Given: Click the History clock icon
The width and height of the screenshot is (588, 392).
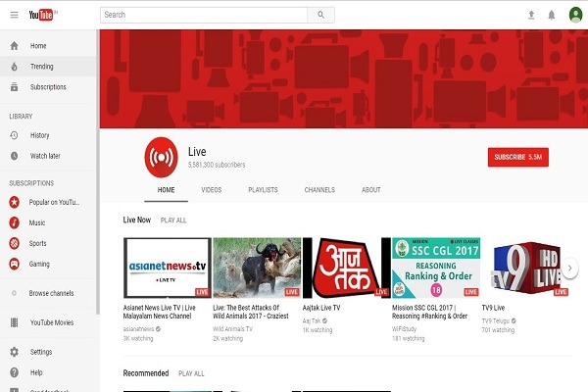Looking at the screenshot, I should pos(15,135).
